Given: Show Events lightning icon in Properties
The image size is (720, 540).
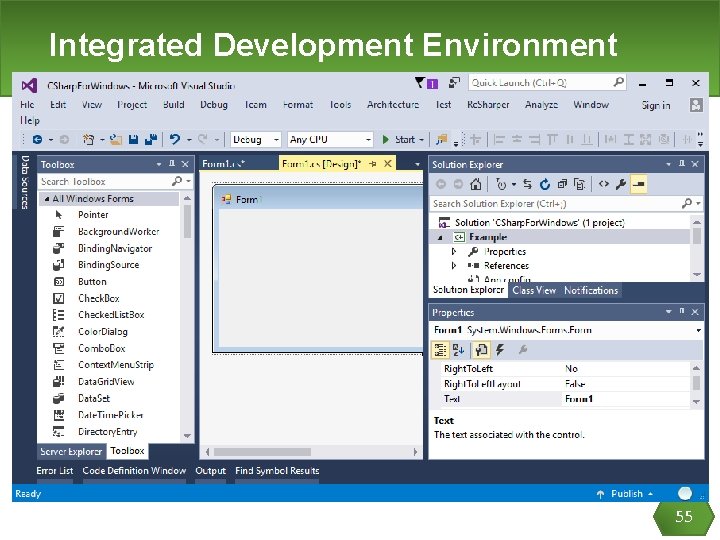Looking at the screenshot, I should (x=500, y=350).
